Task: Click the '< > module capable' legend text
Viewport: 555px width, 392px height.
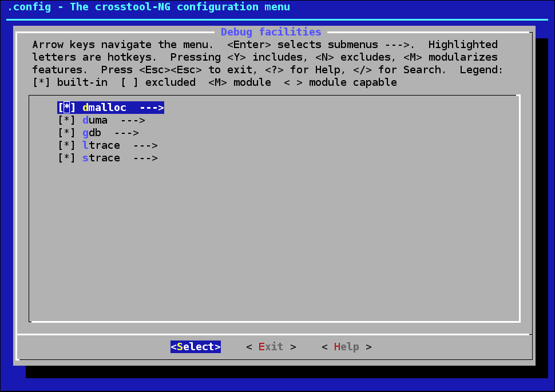Action: point(340,82)
